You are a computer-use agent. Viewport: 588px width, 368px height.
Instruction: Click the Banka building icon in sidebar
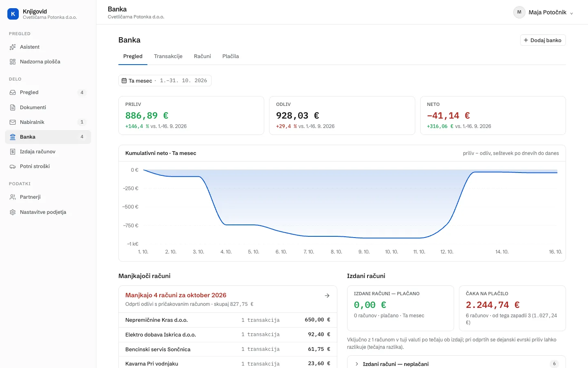(13, 137)
